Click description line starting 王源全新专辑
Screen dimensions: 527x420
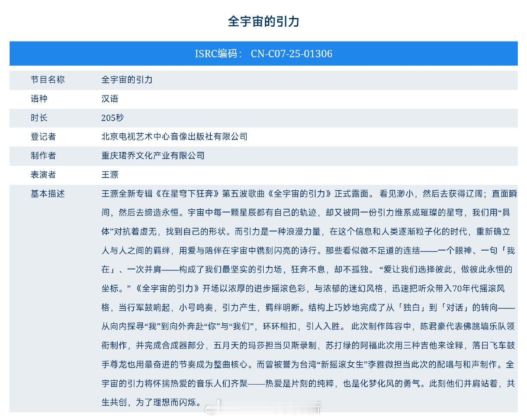(309, 193)
